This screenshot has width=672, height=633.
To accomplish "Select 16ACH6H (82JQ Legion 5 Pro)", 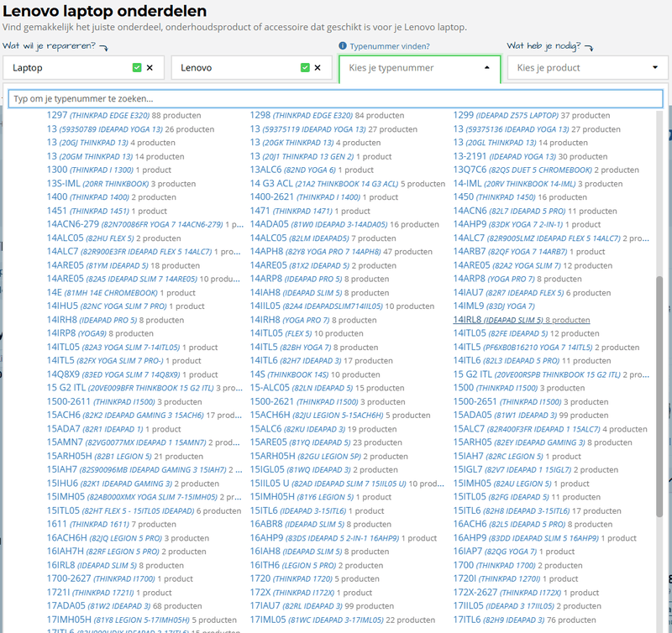I will [x=128, y=538].
